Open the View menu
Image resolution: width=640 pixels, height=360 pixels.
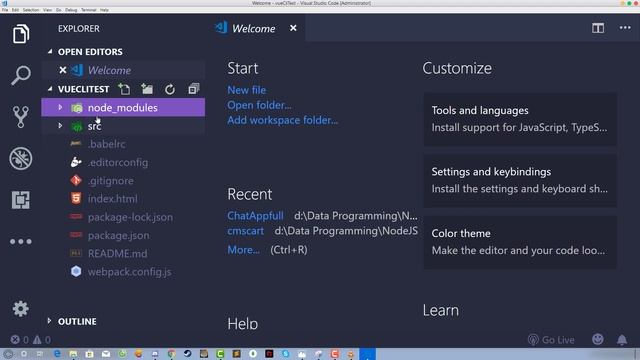(x=47, y=10)
